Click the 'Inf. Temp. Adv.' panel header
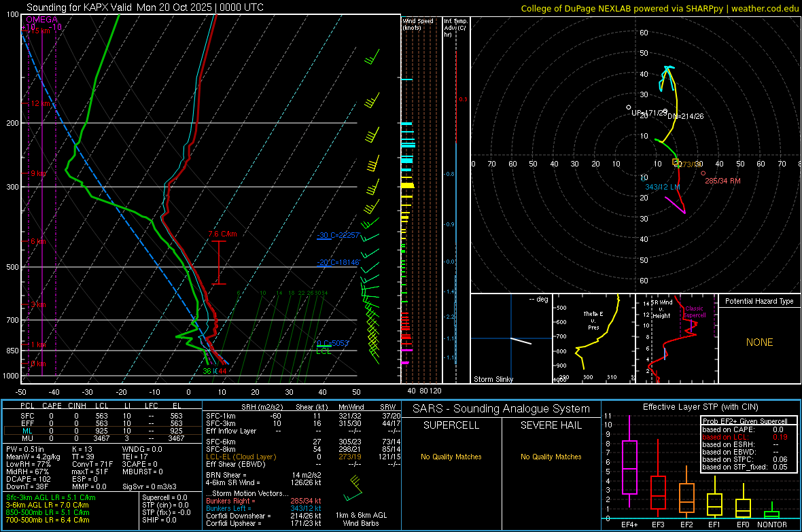This screenshot has height=532, width=802. tap(455, 28)
